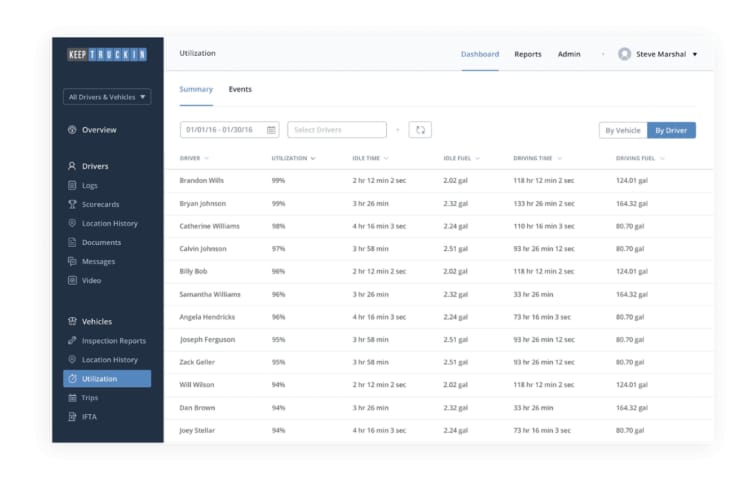Sort by Idle Time column arrow
The height and width of the screenshot is (478, 750).
(386, 158)
